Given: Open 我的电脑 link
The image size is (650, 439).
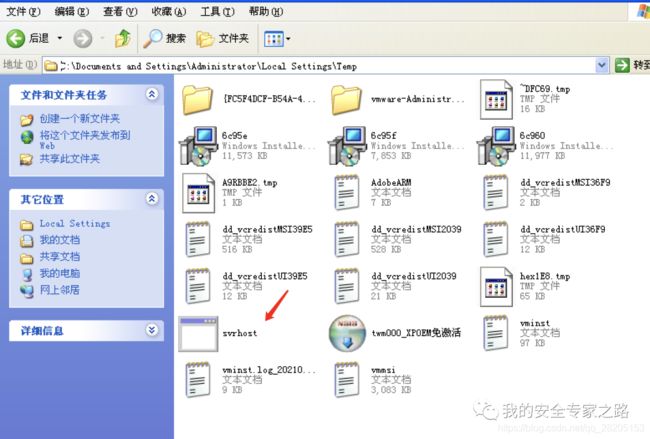Looking at the screenshot, I should pyautogui.click(x=60, y=273).
